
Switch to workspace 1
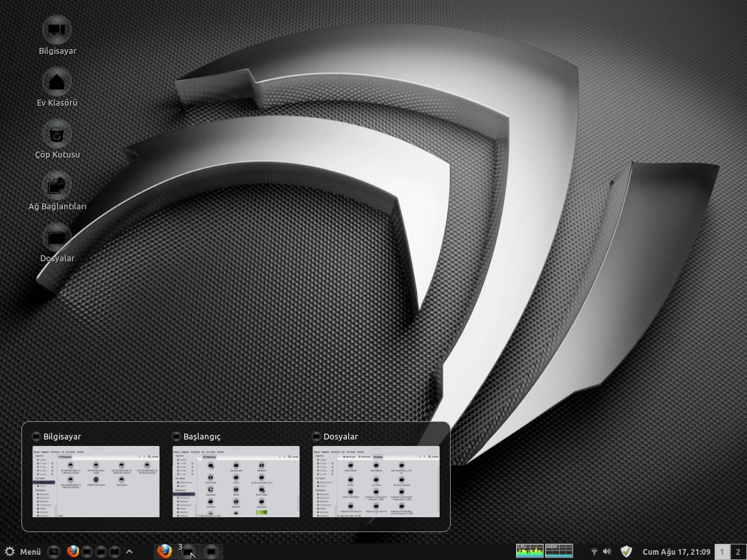[722, 552]
